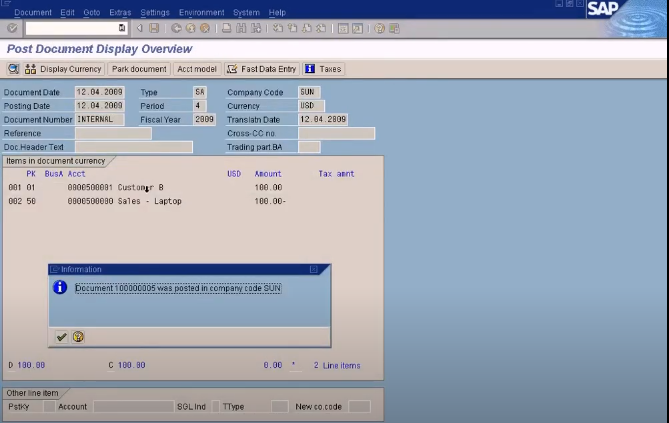Open the Extras menu

120,12
